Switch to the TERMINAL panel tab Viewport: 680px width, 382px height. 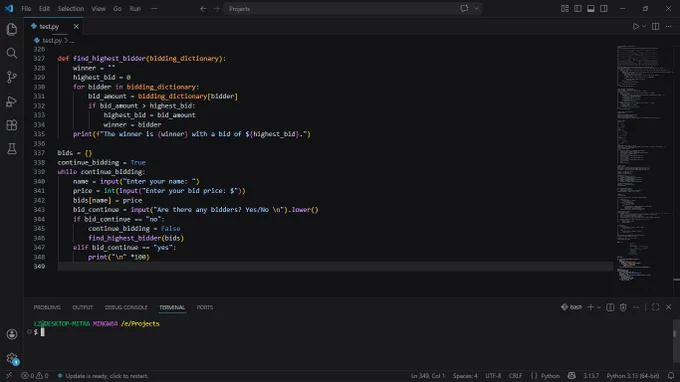[172, 307]
